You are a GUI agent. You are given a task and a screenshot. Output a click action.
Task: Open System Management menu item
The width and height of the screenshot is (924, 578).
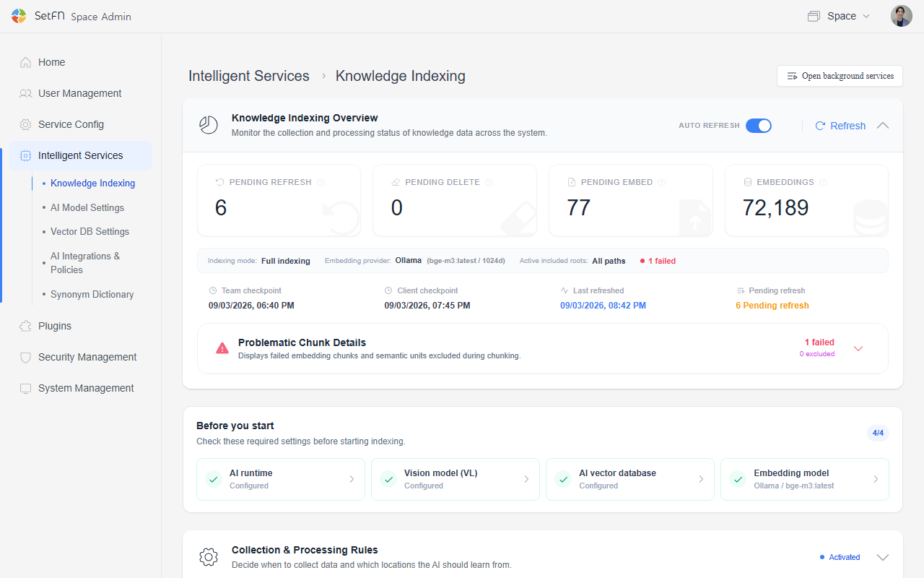(x=81, y=388)
